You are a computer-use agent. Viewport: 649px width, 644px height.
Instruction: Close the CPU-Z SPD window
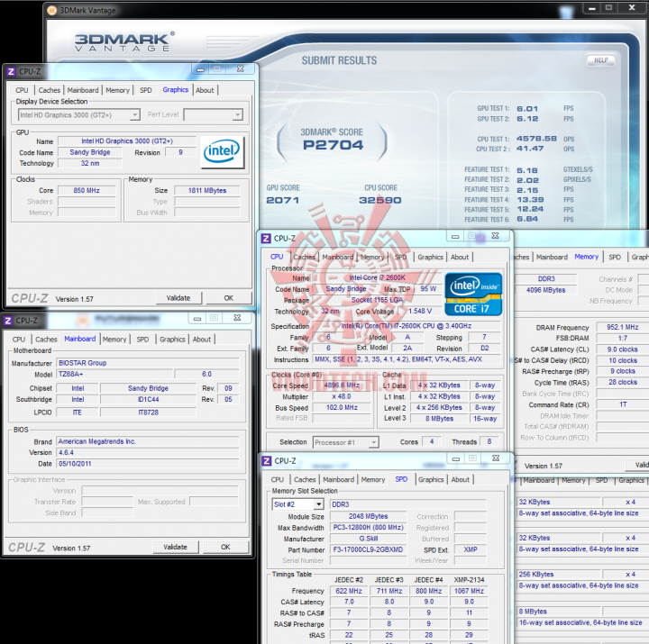click(x=496, y=458)
